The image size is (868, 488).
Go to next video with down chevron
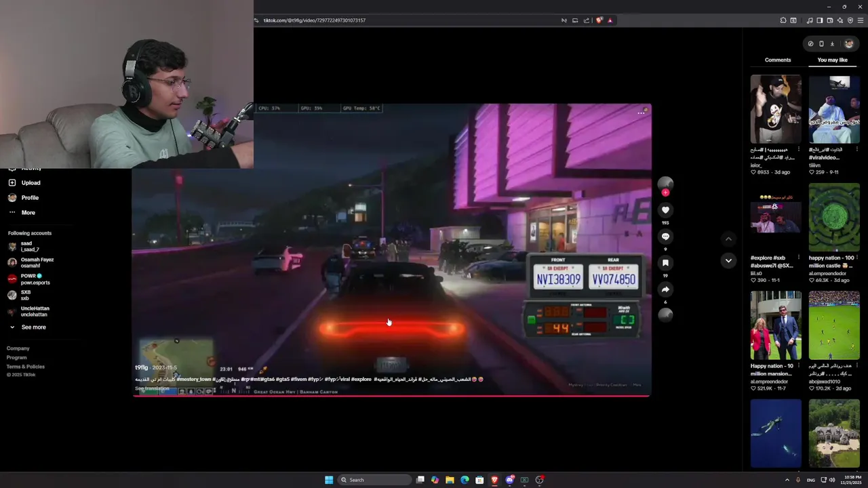pos(728,260)
